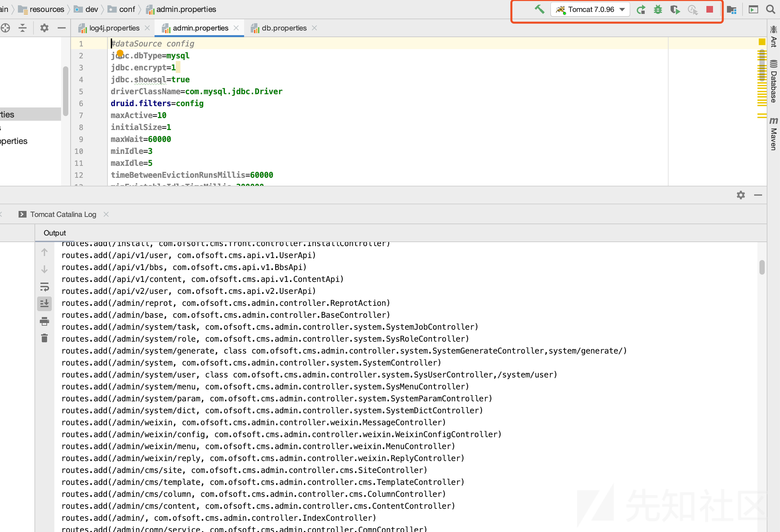
Task: Close the admin.properties tab
Action: [236, 28]
